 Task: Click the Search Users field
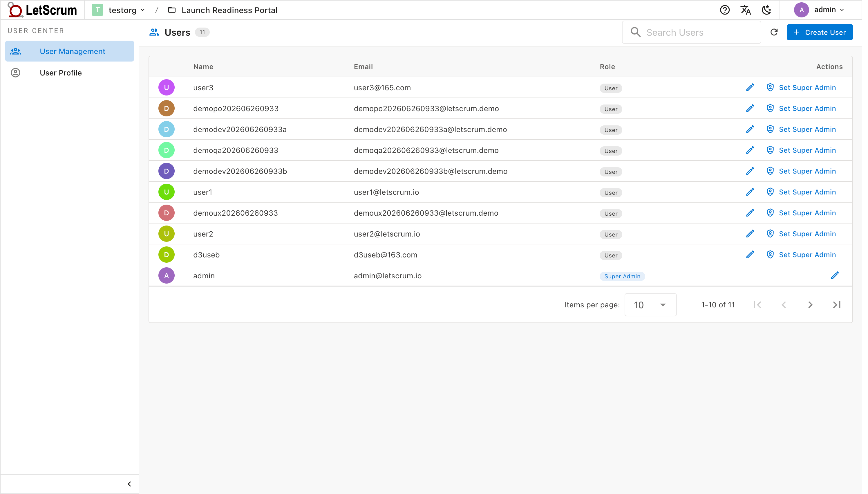692,32
